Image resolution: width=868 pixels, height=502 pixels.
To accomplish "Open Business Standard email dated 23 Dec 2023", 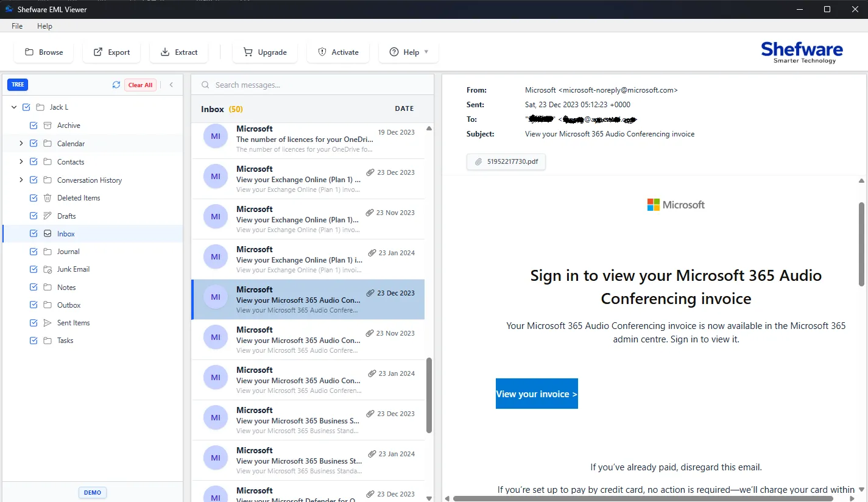I will tap(308, 420).
